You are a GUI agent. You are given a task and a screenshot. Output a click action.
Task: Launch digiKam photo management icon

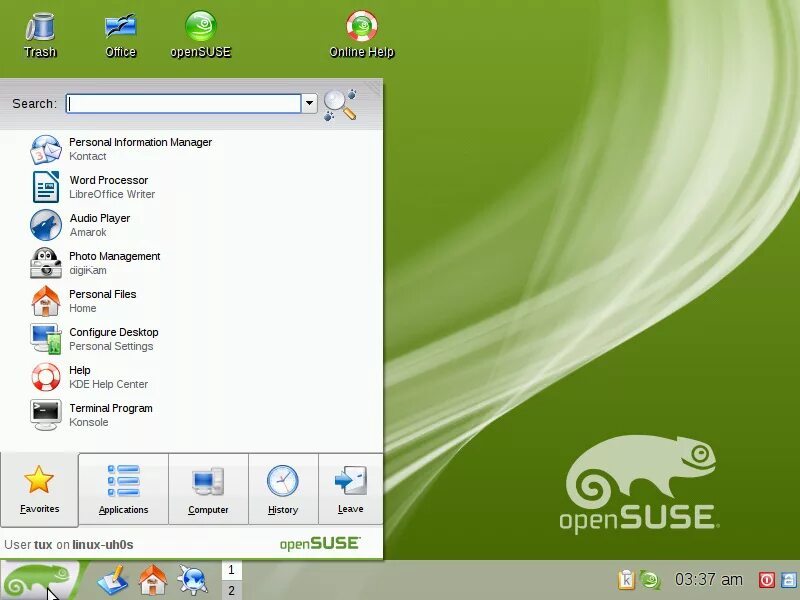click(x=45, y=263)
